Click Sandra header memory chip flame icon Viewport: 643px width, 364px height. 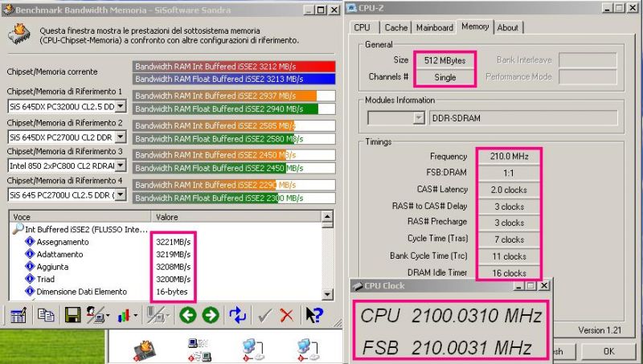19,34
